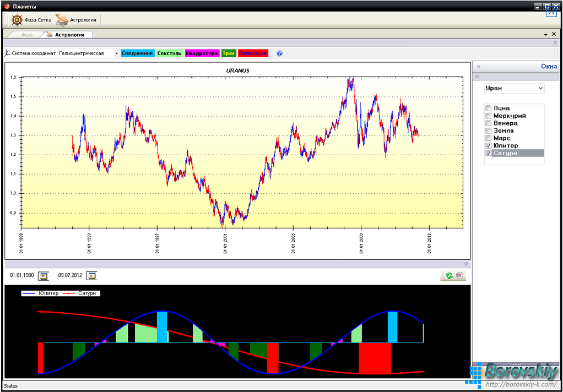Click the 01 01 2001 date axis label

(x=225, y=243)
